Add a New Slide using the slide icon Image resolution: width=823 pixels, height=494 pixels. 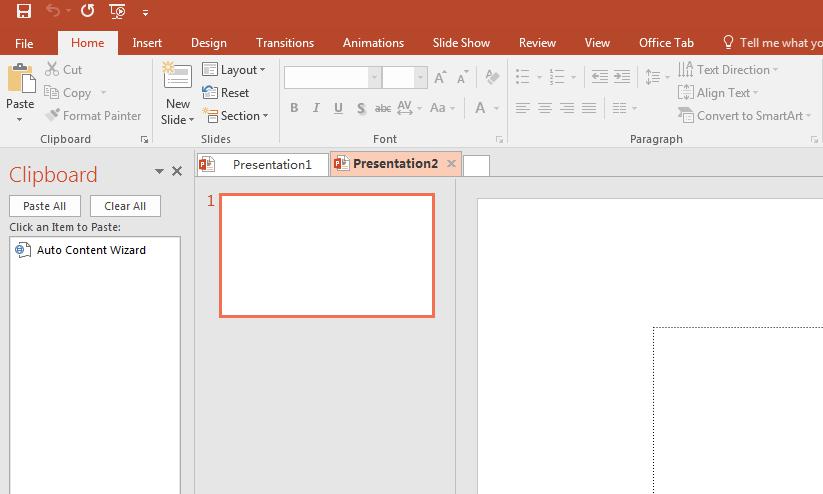[177, 77]
